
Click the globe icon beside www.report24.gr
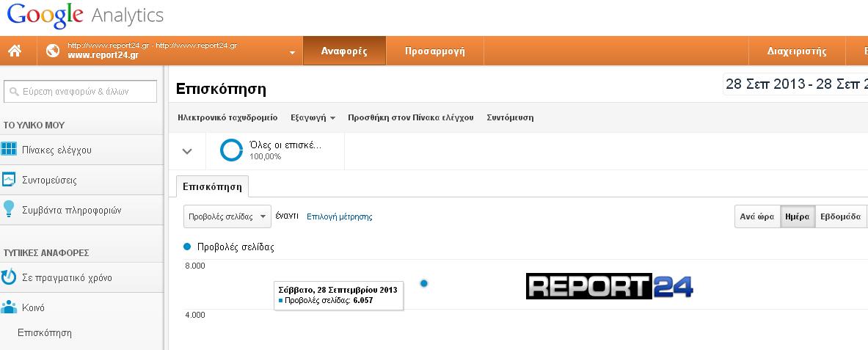[x=53, y=51]
